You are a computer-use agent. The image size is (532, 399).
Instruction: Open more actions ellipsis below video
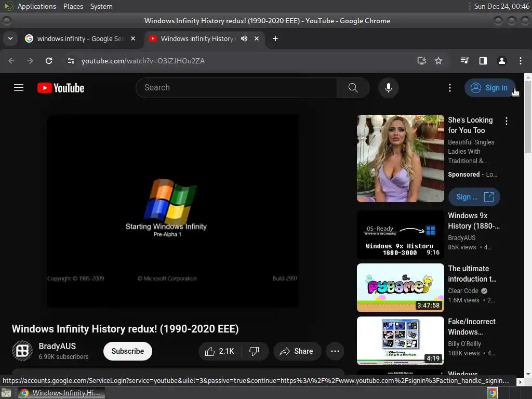[335, 351]
